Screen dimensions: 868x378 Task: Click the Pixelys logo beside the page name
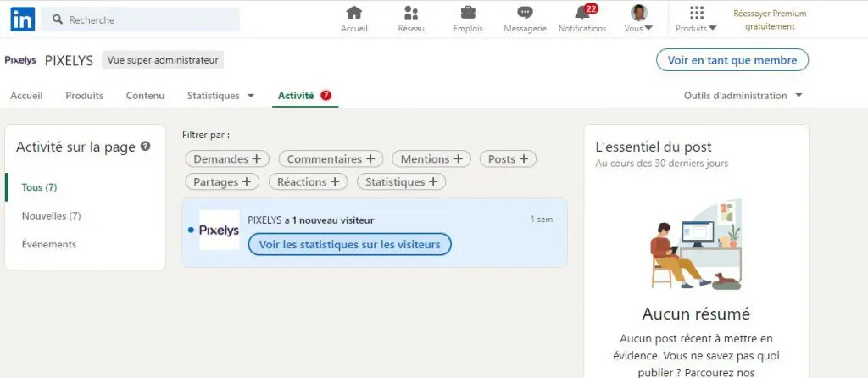[20, 60]
